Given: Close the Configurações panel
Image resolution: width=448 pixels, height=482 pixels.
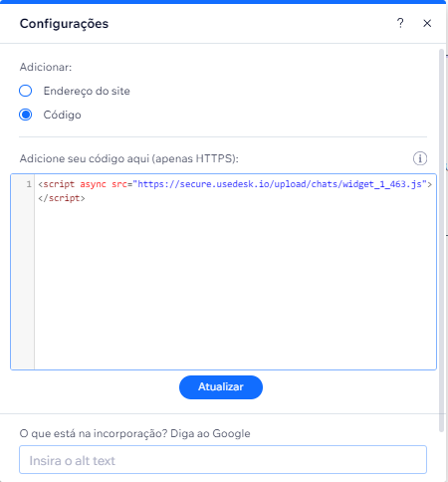Looking at the screenshot, I should tap(427, 23).
